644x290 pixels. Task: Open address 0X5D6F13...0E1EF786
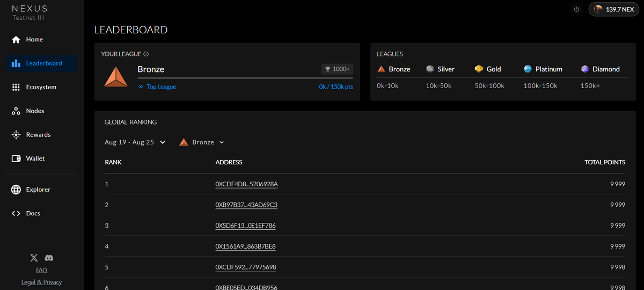[245, 226]
